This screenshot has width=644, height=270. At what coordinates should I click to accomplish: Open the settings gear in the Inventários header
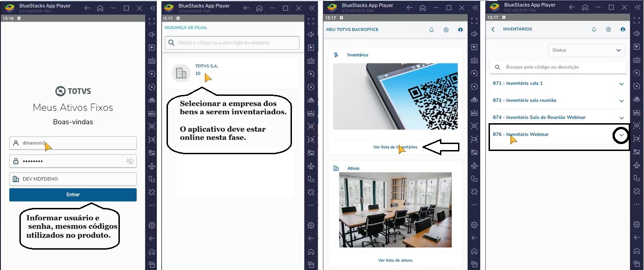click(x=608, y=29)
